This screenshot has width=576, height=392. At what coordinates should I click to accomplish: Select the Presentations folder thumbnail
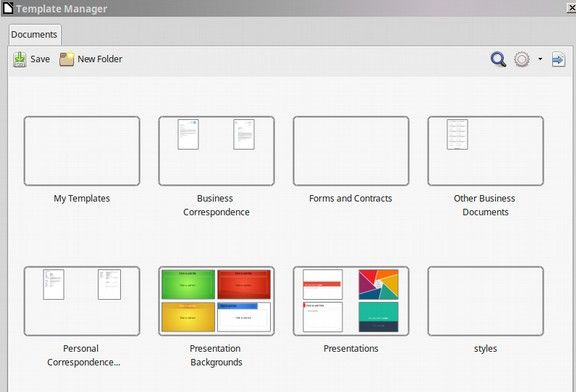click(351, 301)
